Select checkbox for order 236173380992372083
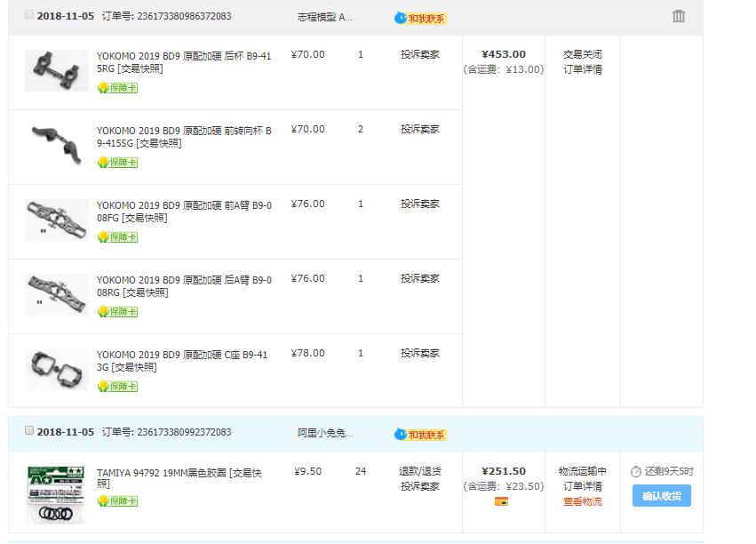The width and height of the screenshot is (756, 544). pyautogui.click(x=29, y=430)
